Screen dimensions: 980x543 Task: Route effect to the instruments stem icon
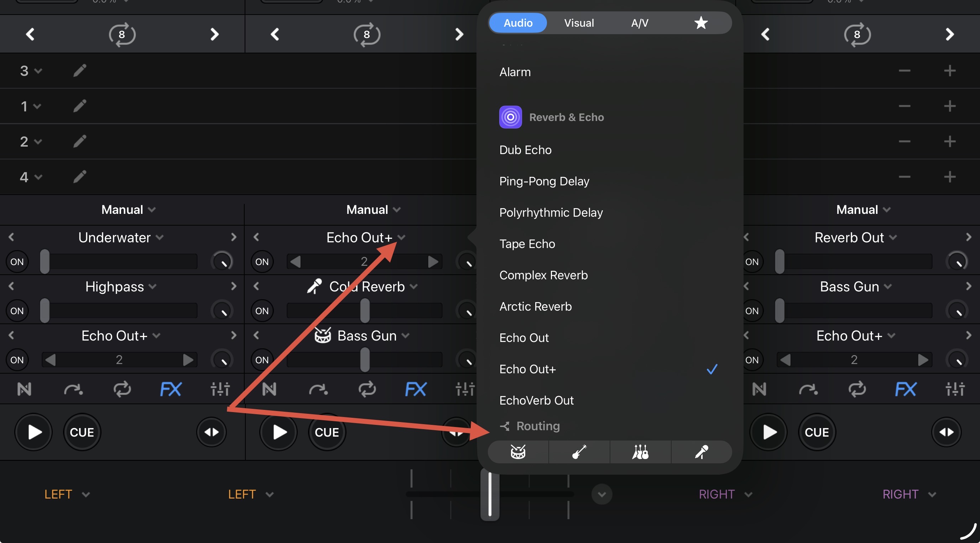(x=640, y=452)
